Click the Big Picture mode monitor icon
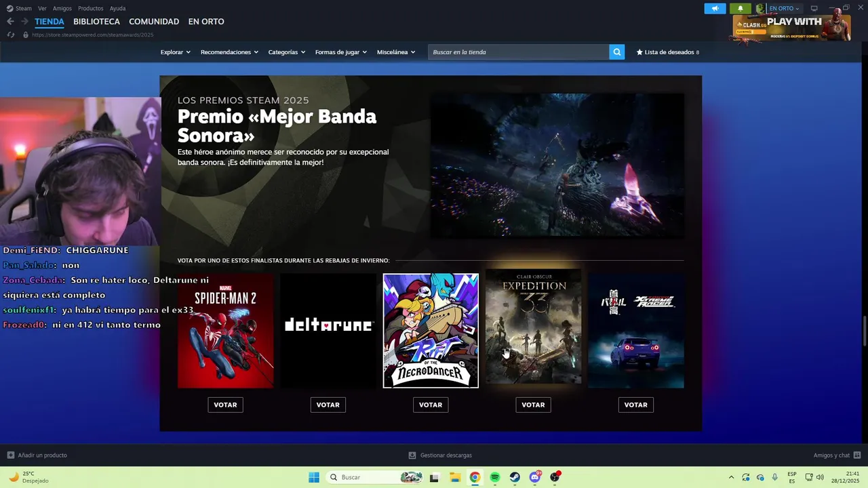Screen dimensions: 868x488 (814, 8)
